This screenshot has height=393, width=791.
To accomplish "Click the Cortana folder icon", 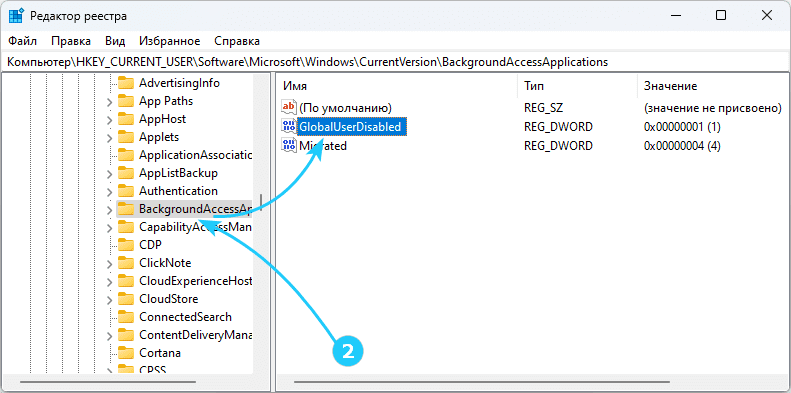I will tap(126, 353).
